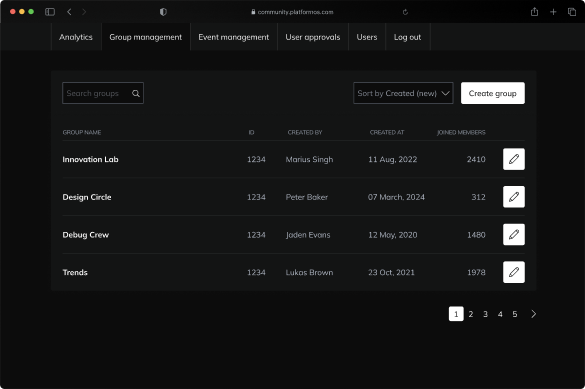Focus the Search groups field
Image resolution: width=585 pixels, height=389 pixels.
103,93
